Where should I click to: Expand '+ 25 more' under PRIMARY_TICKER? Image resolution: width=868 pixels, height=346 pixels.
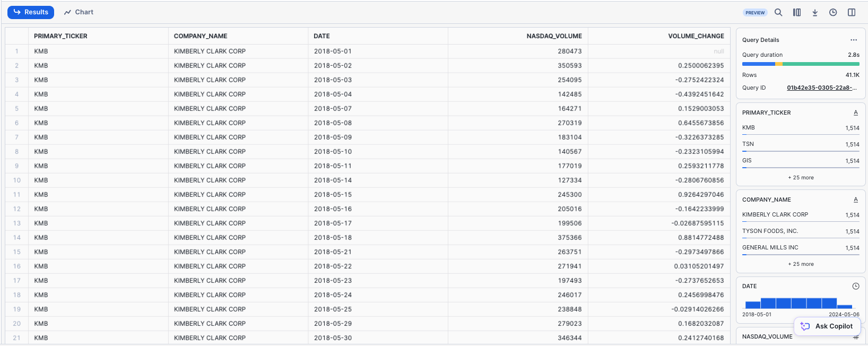coord(801,177)
